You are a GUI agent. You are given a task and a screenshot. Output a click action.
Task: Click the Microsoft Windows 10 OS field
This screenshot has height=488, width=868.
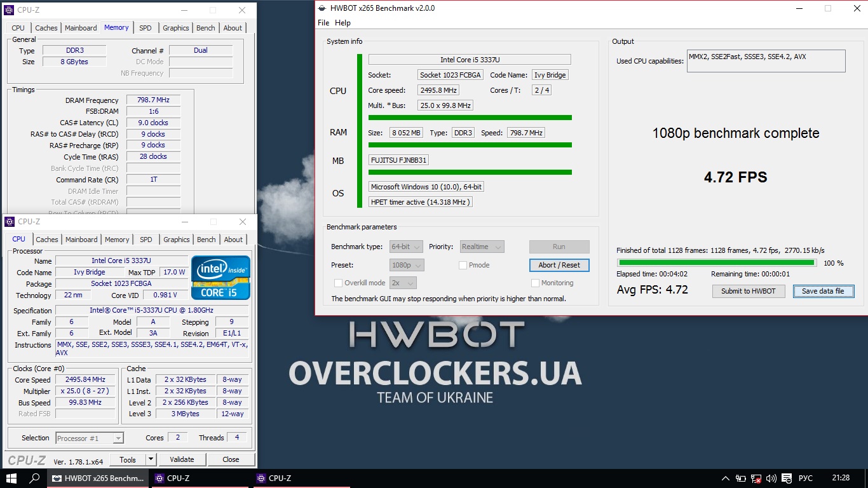[427, 187]
